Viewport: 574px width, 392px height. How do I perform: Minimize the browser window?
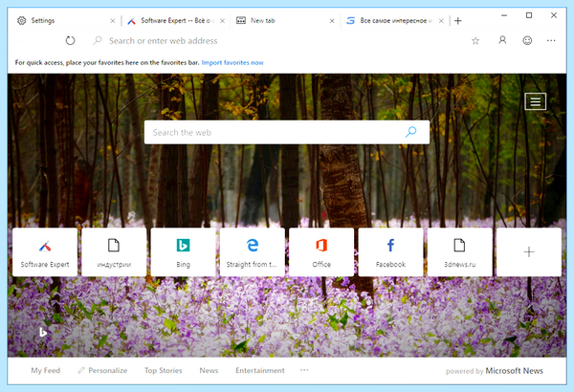coord(504,15)
